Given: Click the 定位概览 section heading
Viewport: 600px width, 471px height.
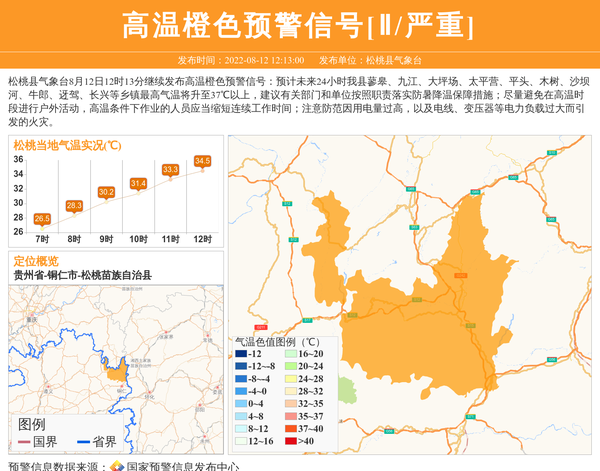Looking at the screenshot, I should click(x=36, y=260).
